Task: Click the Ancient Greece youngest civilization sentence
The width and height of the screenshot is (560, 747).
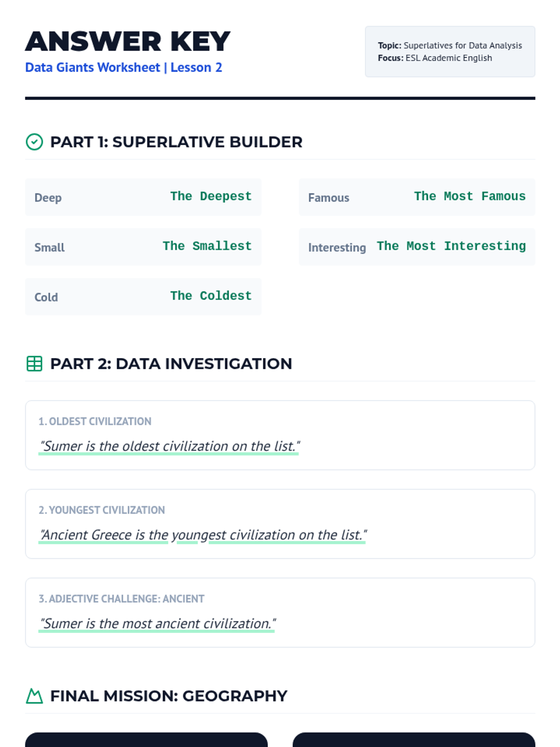Action: pyautogui.click(x=203, y=535)
